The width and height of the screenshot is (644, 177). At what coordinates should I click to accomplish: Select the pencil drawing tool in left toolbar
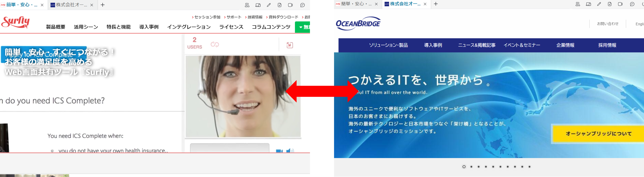point(269,5)
